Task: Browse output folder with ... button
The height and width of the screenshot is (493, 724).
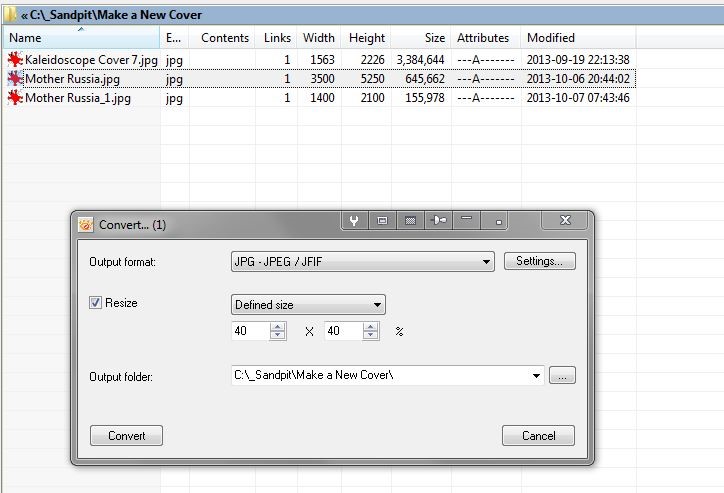Action: coord(562,375)
